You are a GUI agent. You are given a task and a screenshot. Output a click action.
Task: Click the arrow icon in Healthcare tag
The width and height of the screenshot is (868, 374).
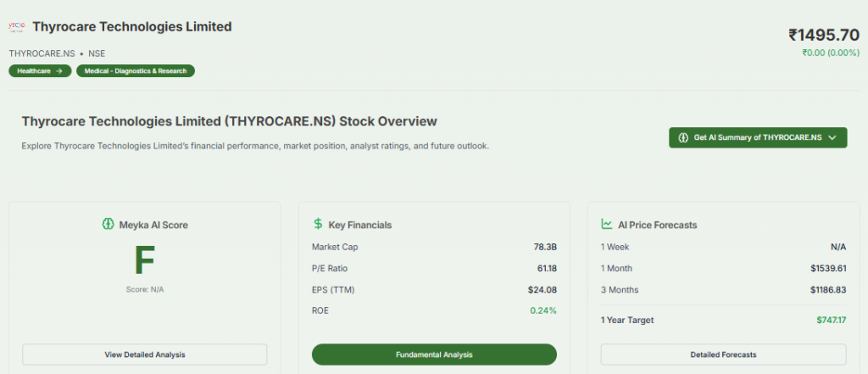click(58, 71)
